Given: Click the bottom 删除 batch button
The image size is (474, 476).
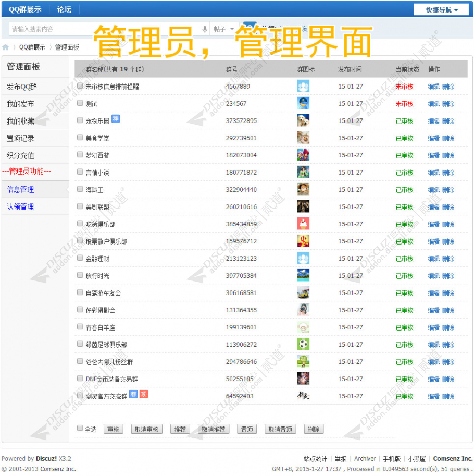Looking at the screenshot, I should [314, 429].
